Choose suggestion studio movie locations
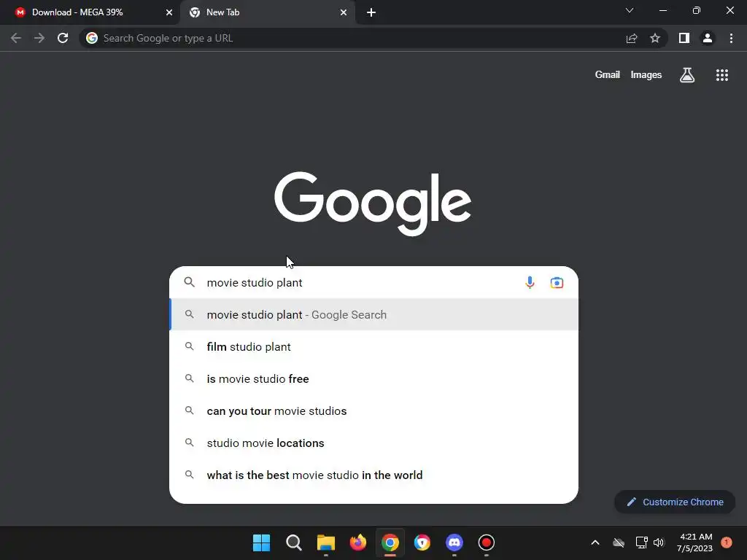Image resolution: width=747 pixels, height=560 pixels. pos(374,443)
